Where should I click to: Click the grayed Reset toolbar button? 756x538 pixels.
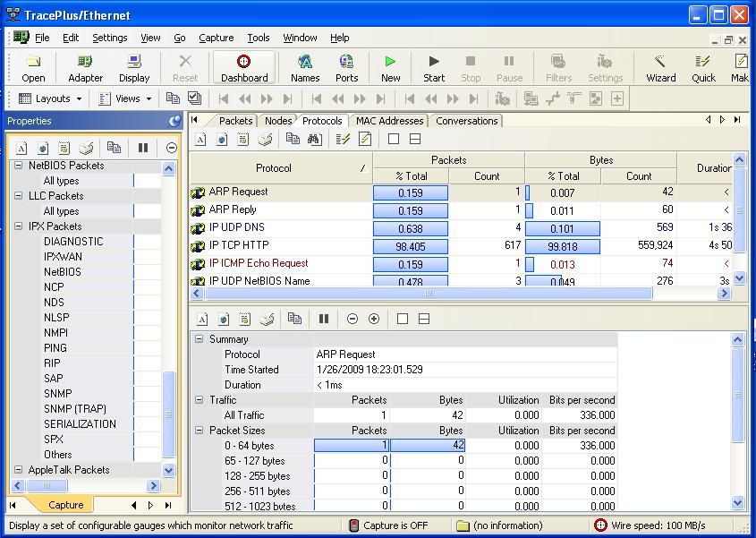pyautogui.click(x=185, y=68)
